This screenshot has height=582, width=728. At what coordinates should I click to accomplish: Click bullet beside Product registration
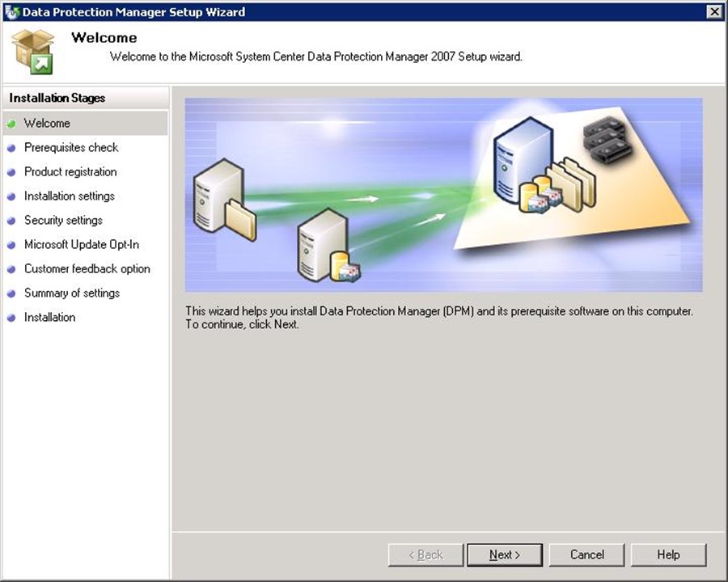coord(11,172)
